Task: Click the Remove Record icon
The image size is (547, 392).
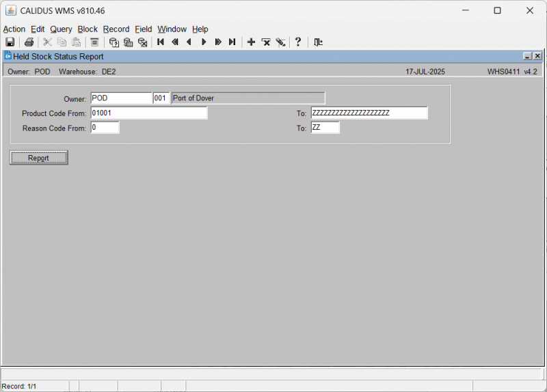Action: [266, 42]
